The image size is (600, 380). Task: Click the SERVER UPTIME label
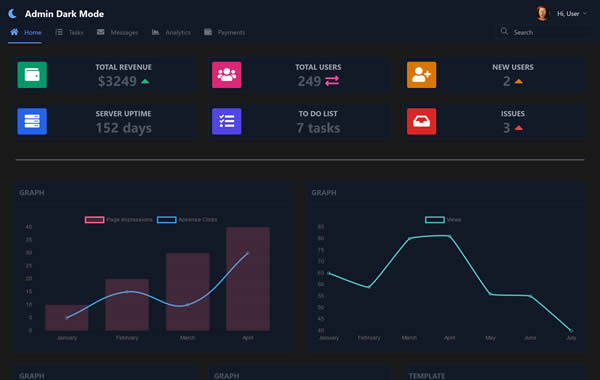(124, 114)
